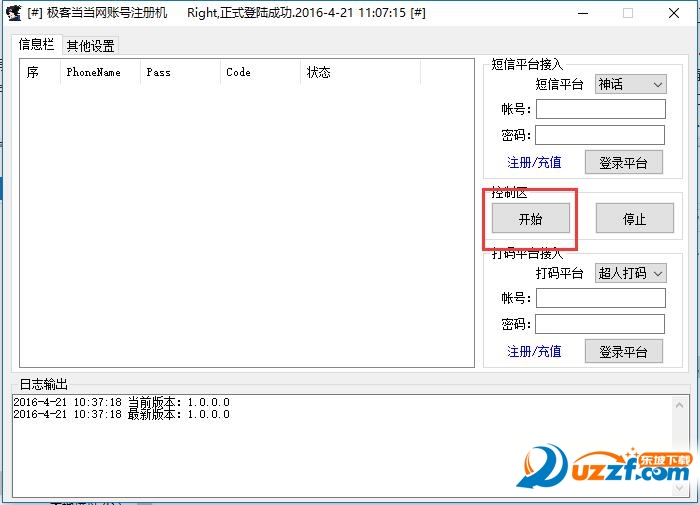700x505 pixels.
Task: Focus the 短信平台 密码 input field
Action: coord(600,135)
